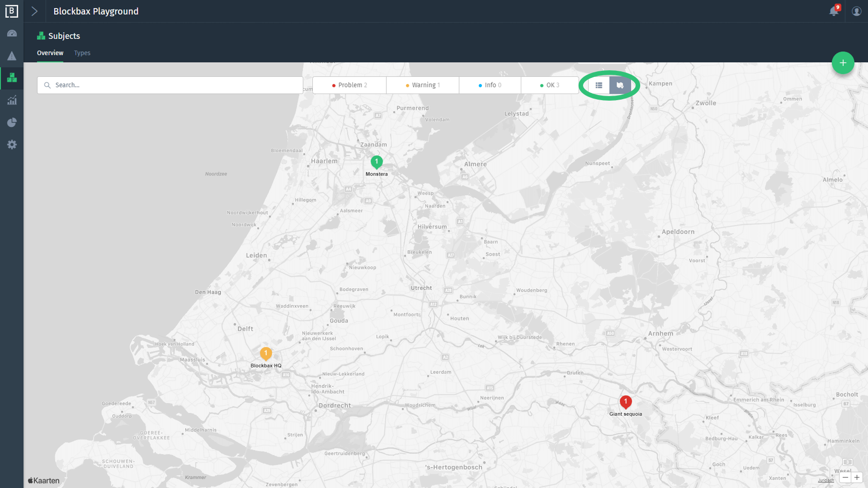Toggle the Warning status filter
The image size is (868, 488).
423,85
